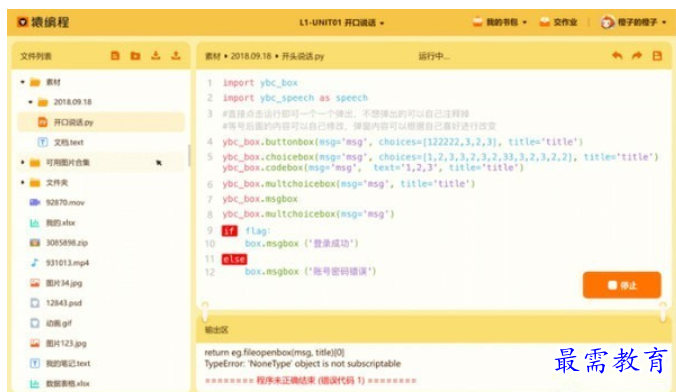Click 素材 in the editor breadcrumb
Viewport: 676px width, 392px height.
[213, 56]
